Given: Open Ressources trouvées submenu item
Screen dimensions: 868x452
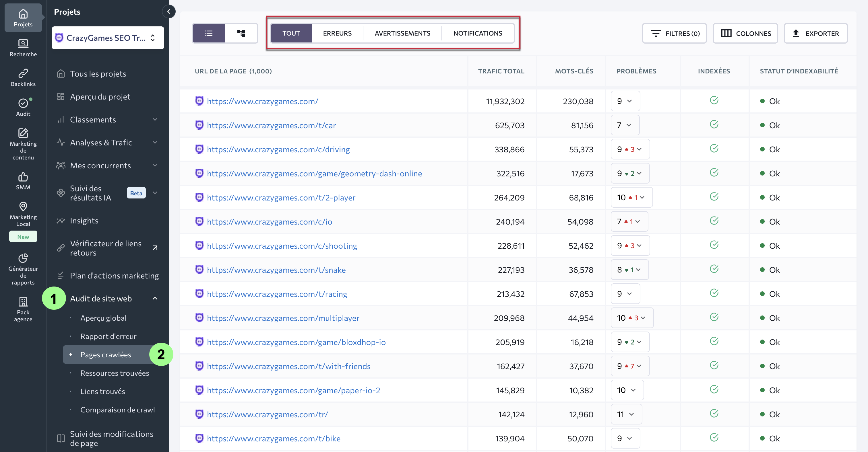Looking at the screenshot, I should [115, 373].
